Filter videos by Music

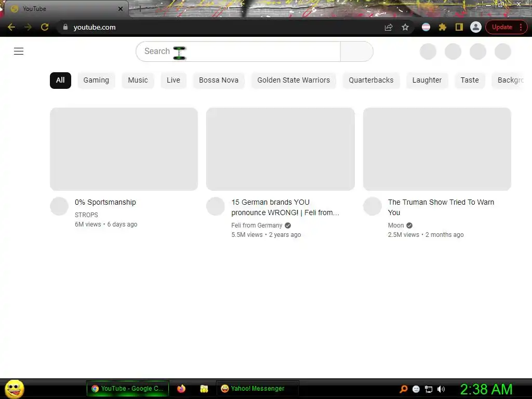(x=138, y=81)
